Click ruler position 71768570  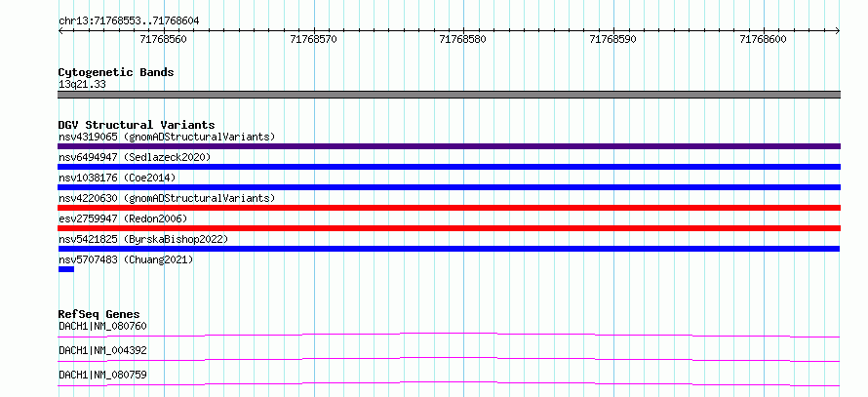pos(313,39)
